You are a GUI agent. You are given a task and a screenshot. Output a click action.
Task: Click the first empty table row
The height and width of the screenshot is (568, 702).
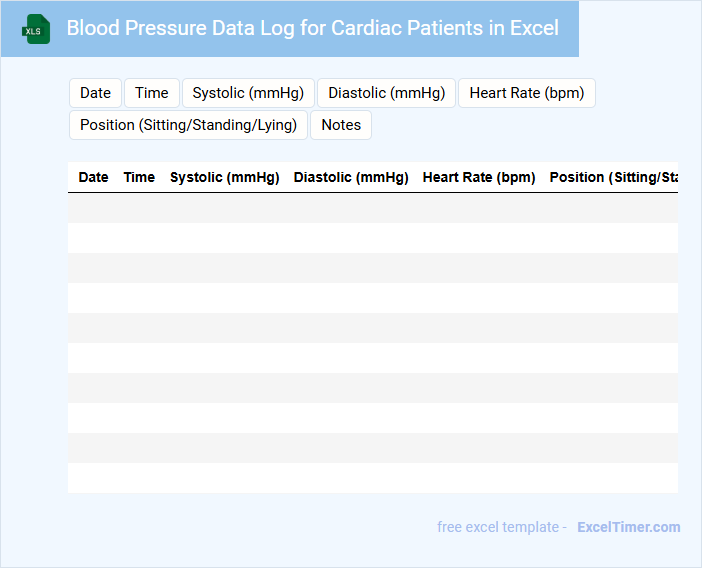372,208
